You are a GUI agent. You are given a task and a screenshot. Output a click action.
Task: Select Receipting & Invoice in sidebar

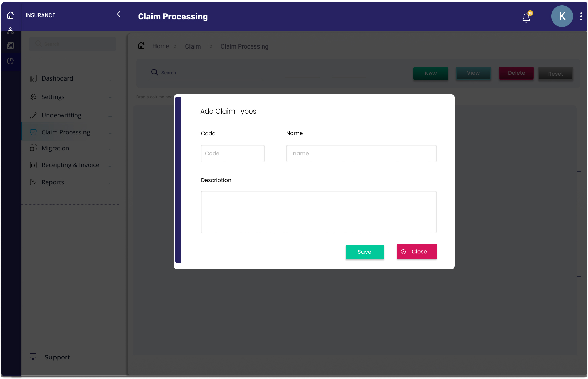pos(70,165)
